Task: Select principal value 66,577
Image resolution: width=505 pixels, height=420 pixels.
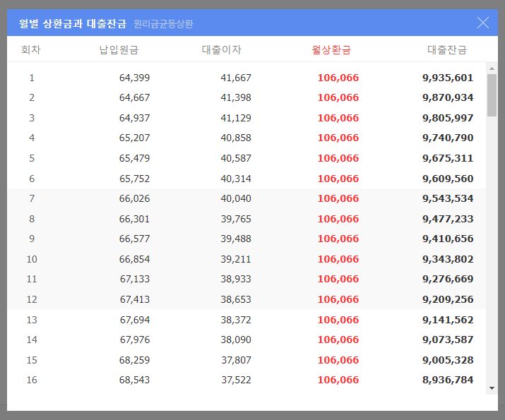Action: pos(135,239)
